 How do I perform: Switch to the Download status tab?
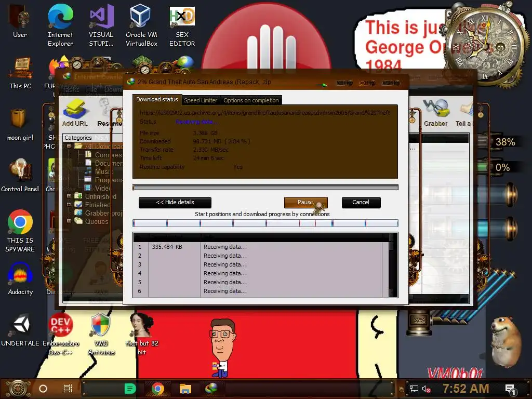[157, 99]
